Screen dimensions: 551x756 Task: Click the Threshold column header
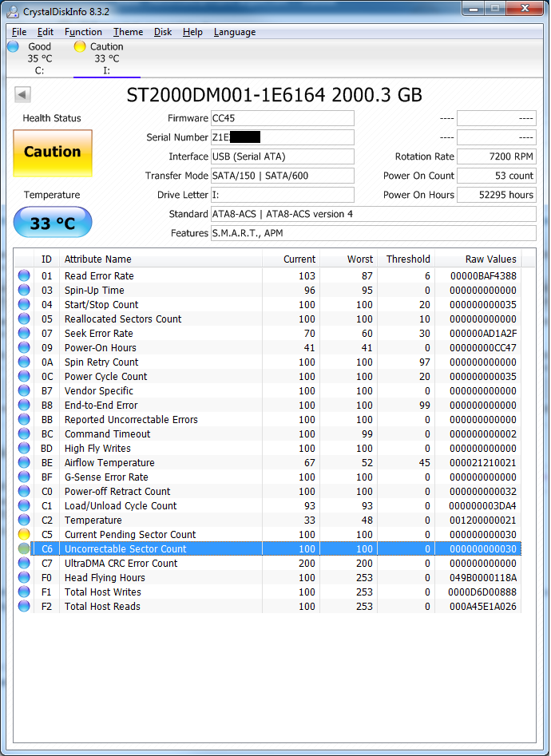coord(406,259)
